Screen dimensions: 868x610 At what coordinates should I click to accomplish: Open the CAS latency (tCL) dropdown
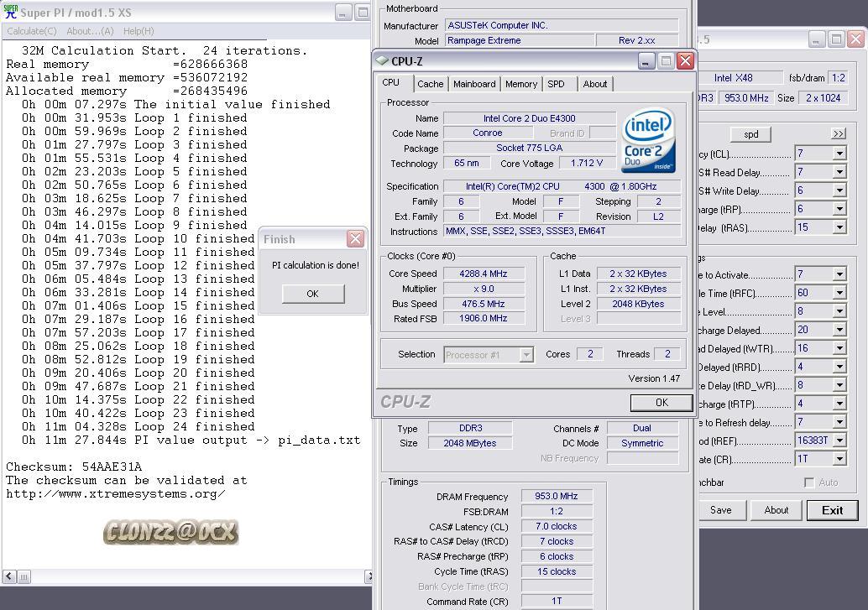pyautogui.click(x=839, y=154)
